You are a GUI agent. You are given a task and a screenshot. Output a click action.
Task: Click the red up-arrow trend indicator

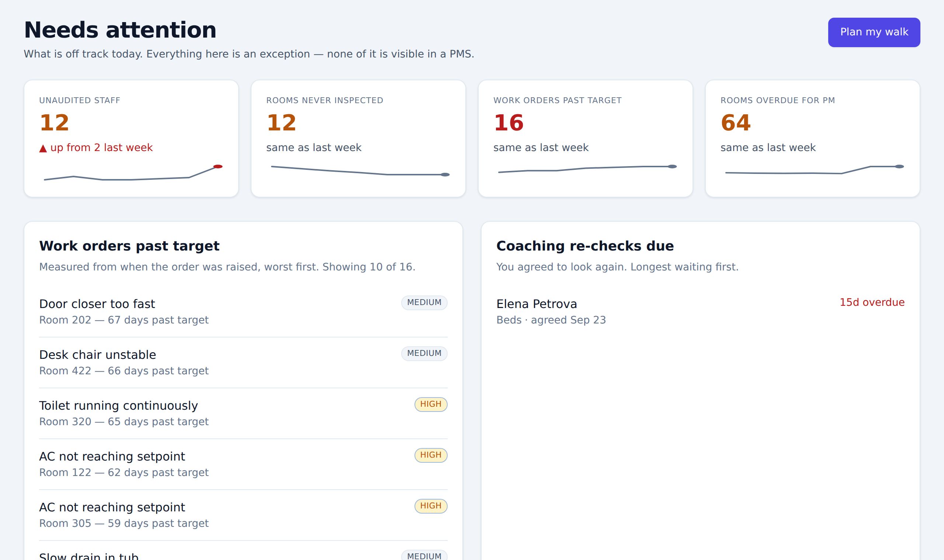(43, 148)
